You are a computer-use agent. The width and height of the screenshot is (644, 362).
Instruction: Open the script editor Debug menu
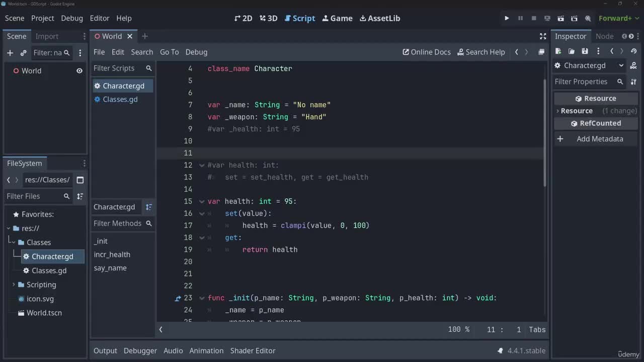(196, 52)
